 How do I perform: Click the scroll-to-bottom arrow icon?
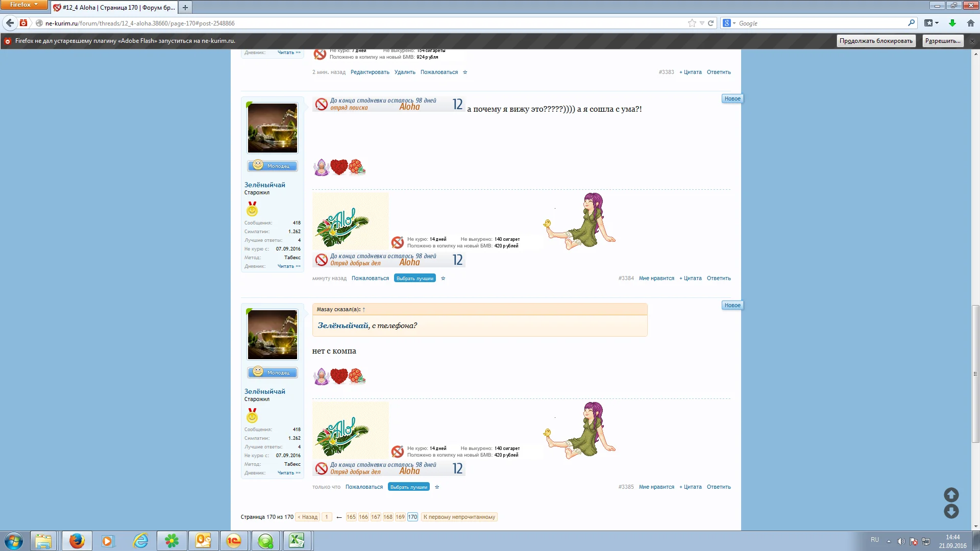click(951, 511)
